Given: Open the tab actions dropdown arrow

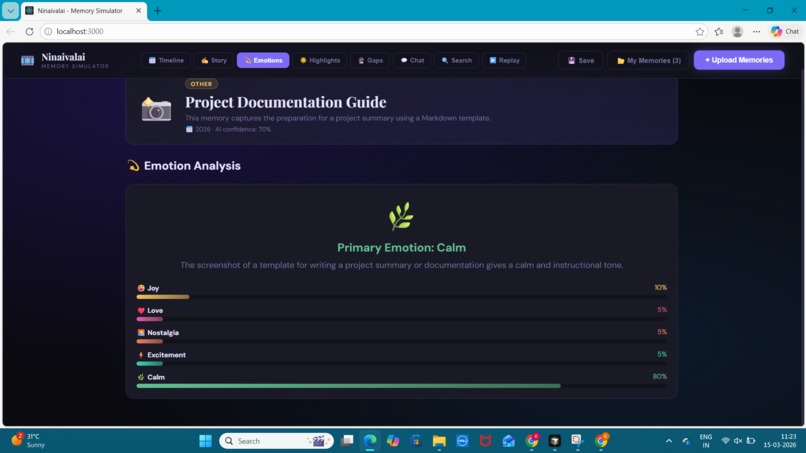Looking at the screenshot, I should point(10,10).
